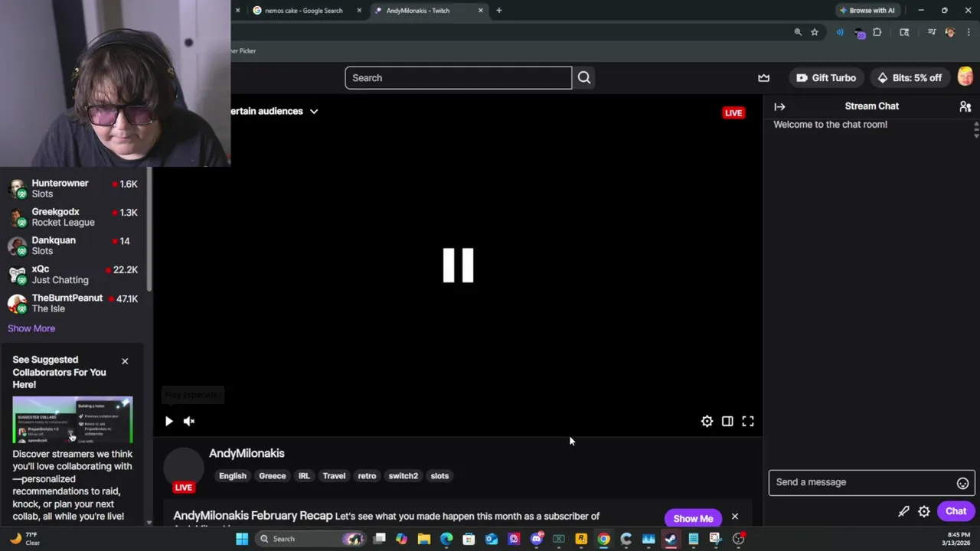Select the retro tag
The image size is (980, 551).
coord(367,476)
